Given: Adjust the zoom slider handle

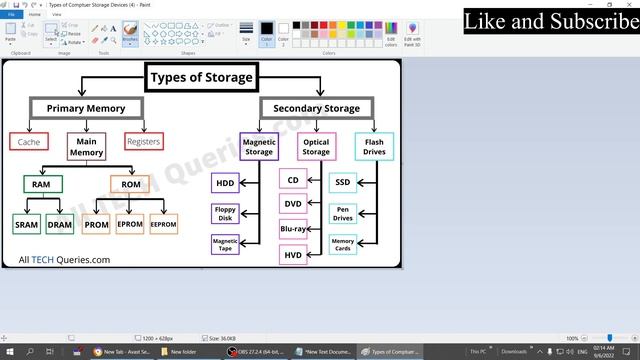Looking at the screenshot, I should point(610,338).
